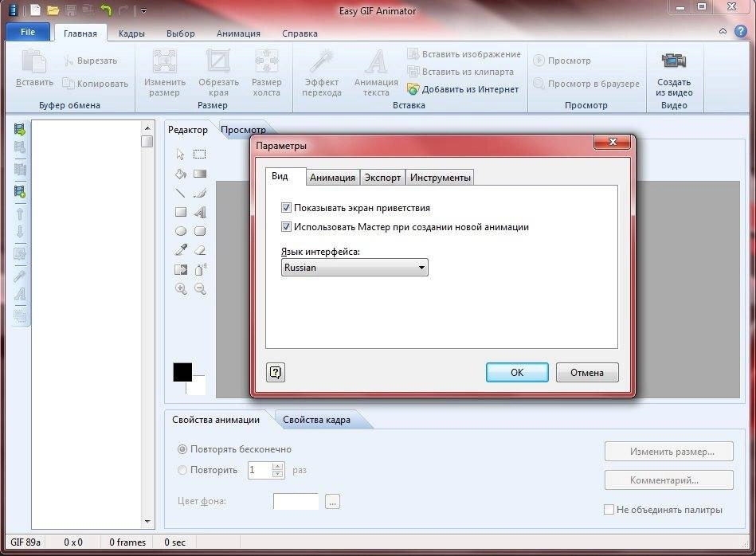Screen dimensions: 756x556
Task: Select the arrow pointer tool
Action: pos(180,155)
